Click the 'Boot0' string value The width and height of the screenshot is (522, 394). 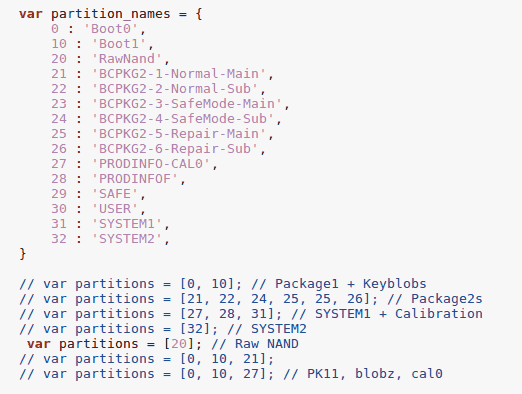point(111,29)
